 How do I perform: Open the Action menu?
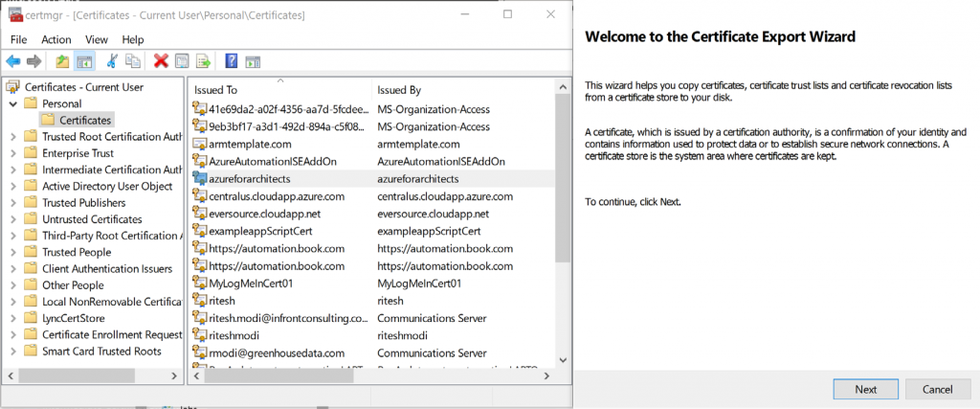tap(56, 39)
